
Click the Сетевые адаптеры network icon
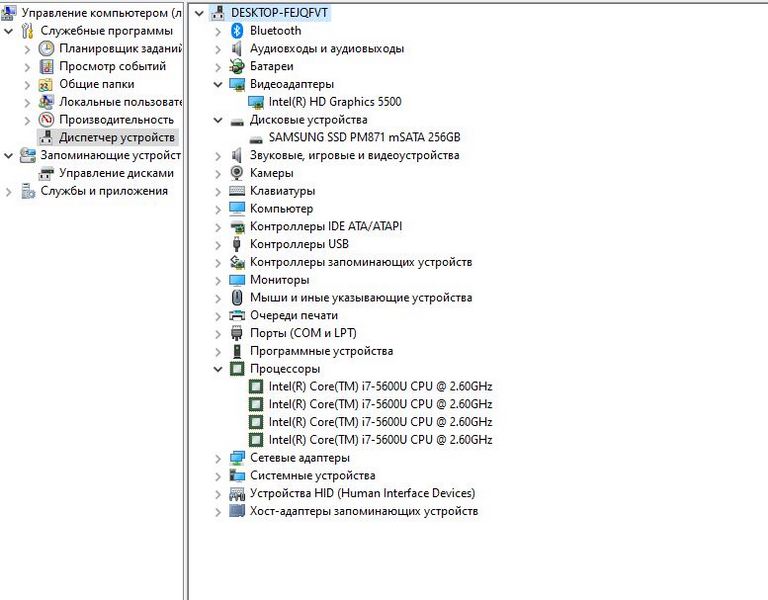pyautogui.click(x=237, y=458)
